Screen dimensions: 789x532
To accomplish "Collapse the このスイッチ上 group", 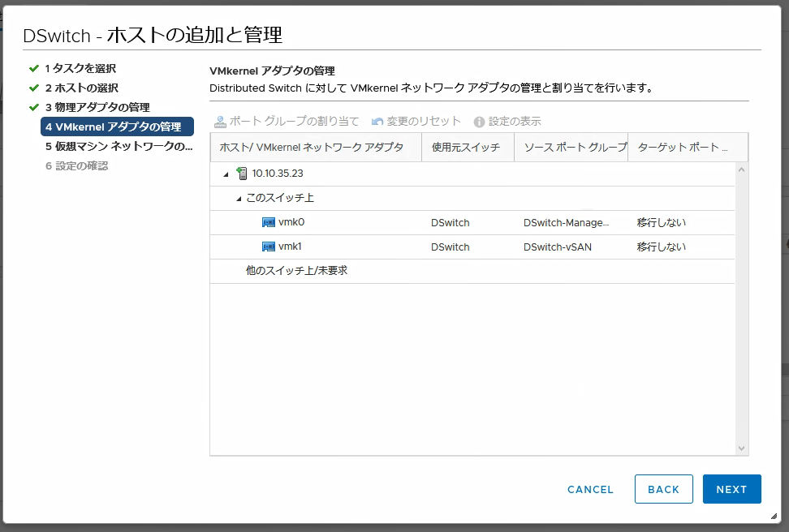I will pyautogui.click(x=239, y=199).
